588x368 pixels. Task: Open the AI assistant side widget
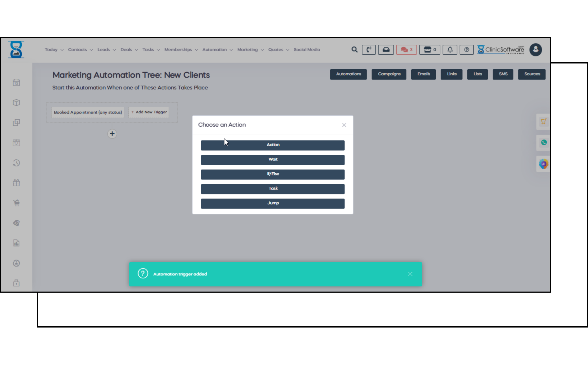543,164
